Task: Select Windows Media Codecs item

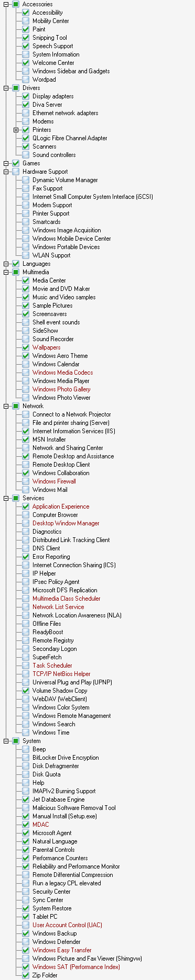Action: (x=62, y=373)
